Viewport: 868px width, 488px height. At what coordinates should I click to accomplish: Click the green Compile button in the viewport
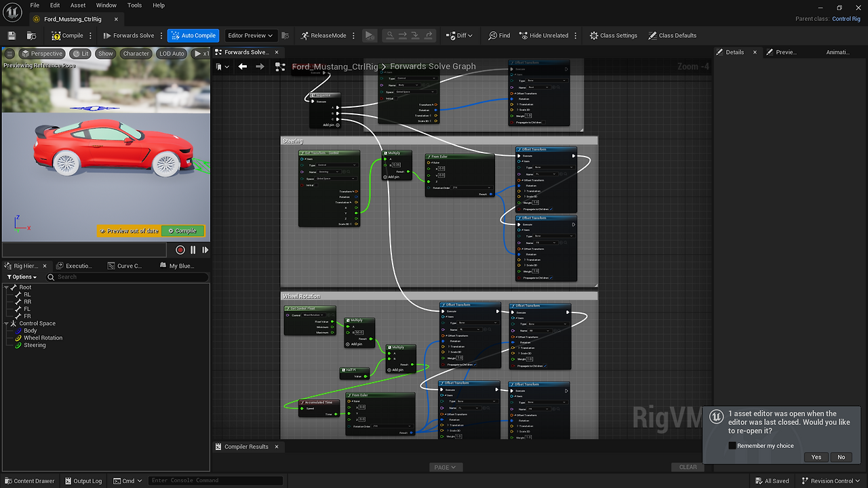click(x=182, y=230)
